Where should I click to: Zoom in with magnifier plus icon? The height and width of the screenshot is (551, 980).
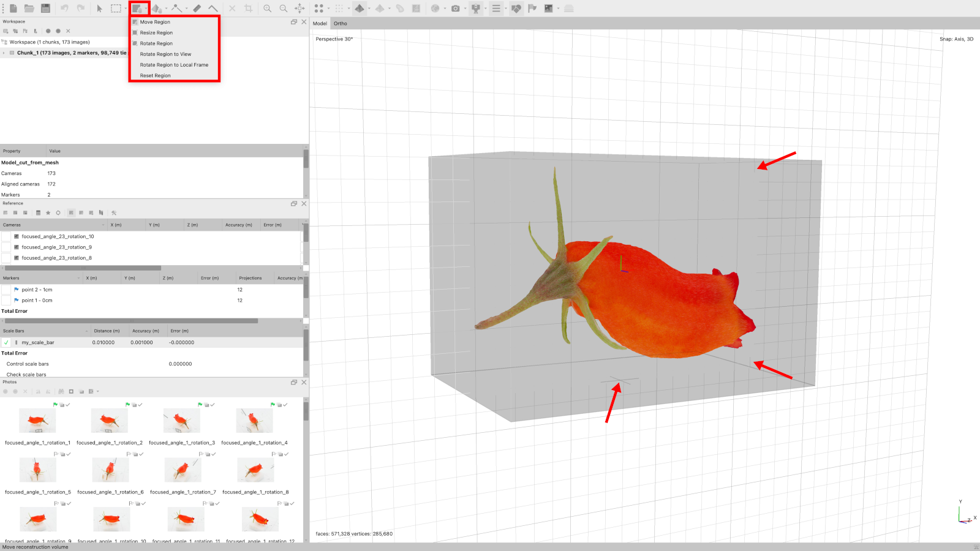click(x=267, y=9)
